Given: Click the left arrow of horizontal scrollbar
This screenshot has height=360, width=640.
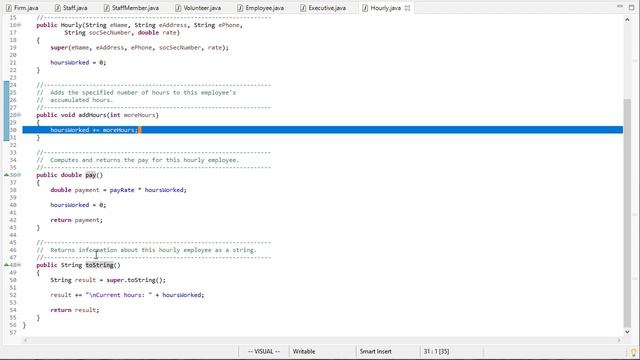Looking at the screenshot, I should click(x=25, y=340).
